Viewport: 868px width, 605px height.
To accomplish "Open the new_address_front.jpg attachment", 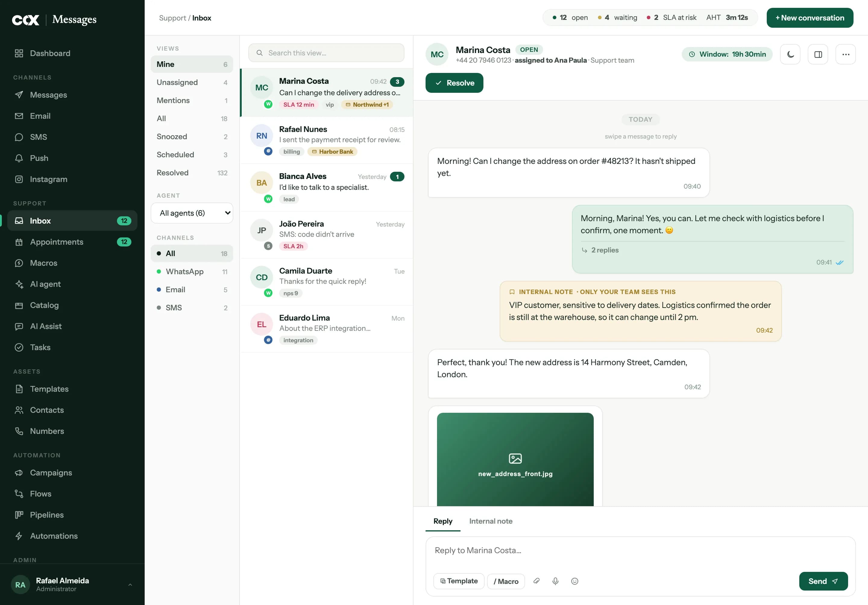I will tap(515, 459).
